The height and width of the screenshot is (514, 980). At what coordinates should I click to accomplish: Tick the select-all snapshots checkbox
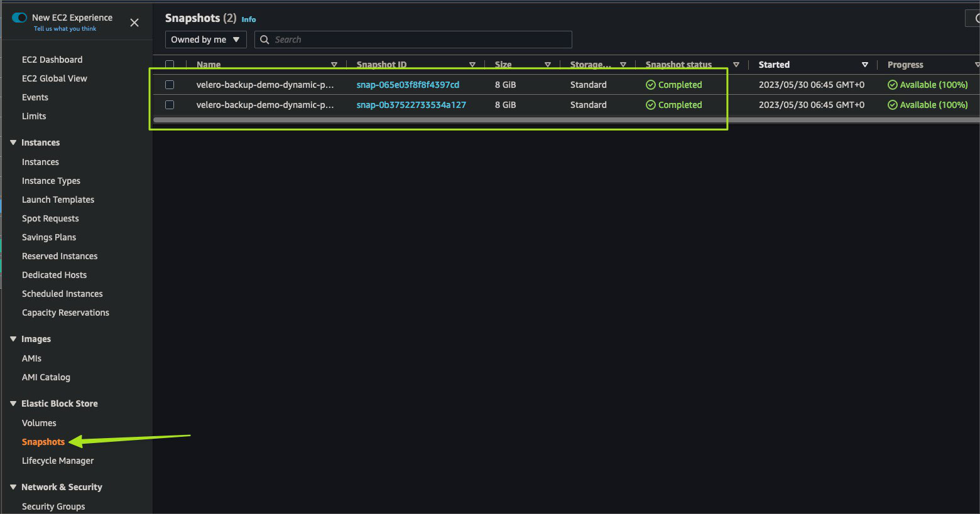click(170, 65)
